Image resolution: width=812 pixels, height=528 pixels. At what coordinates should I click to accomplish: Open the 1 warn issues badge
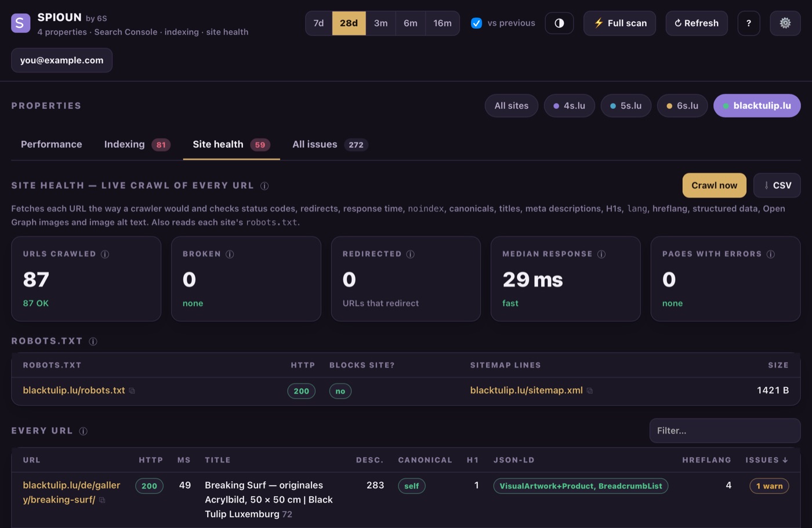[x=769, y=486]
